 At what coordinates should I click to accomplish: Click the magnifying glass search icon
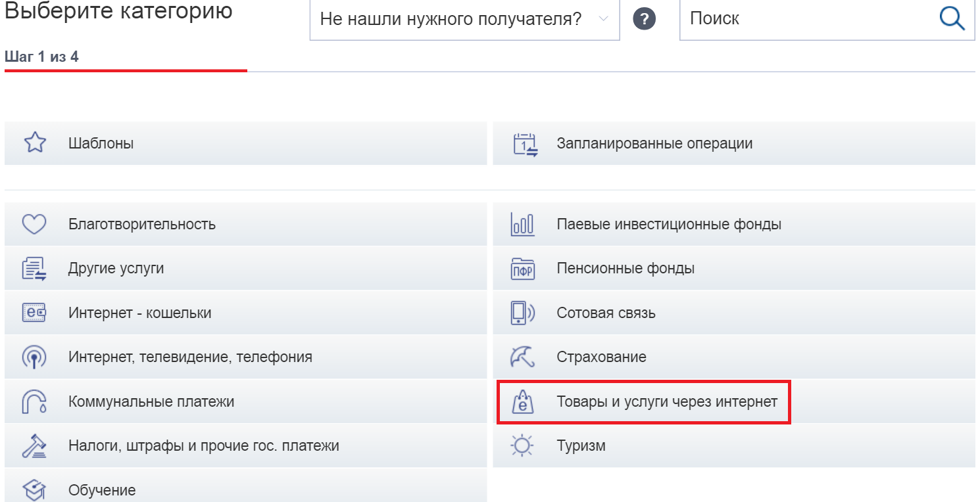[952, 18]
